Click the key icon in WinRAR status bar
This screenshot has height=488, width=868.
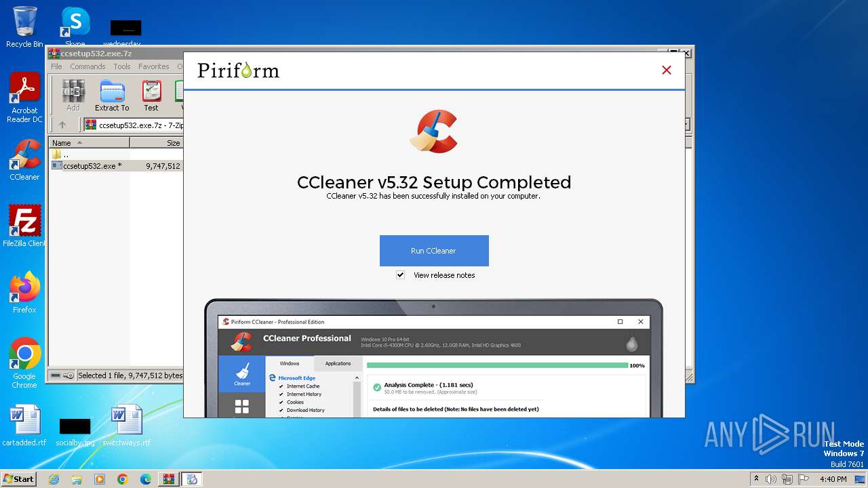point(68,375)
